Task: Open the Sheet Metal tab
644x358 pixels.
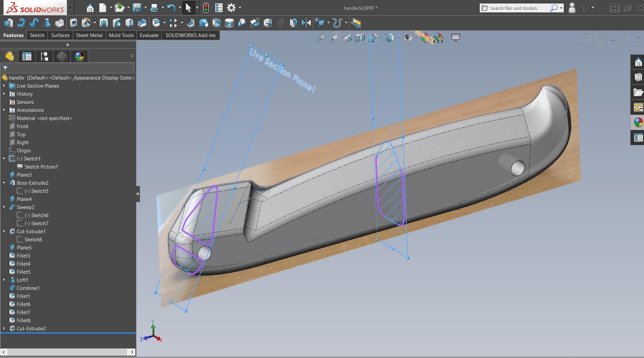Action: coord(89,35)
